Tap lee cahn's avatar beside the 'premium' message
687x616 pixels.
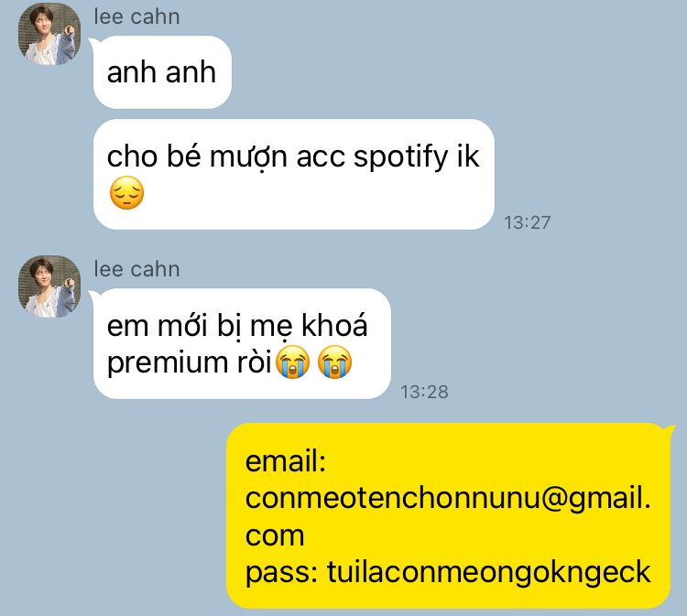(x=49, y=286)
